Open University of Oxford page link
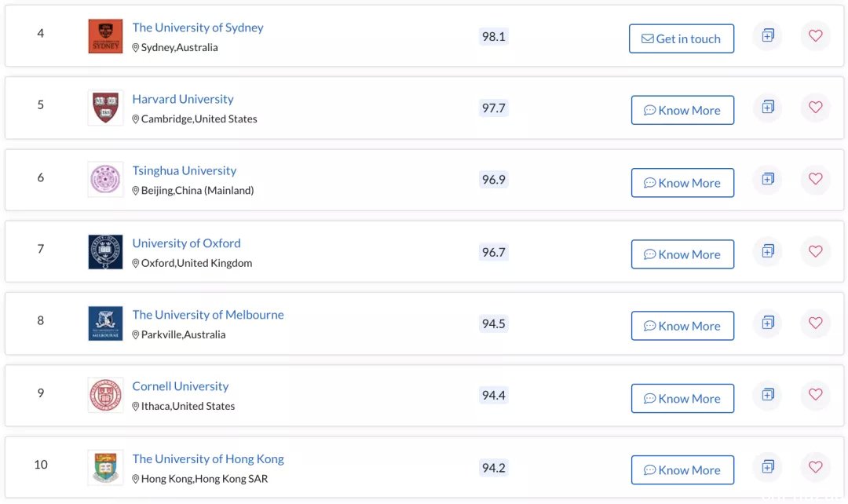Image resolution: width=848 pixels, height=504 pixels. pos(187,243)
